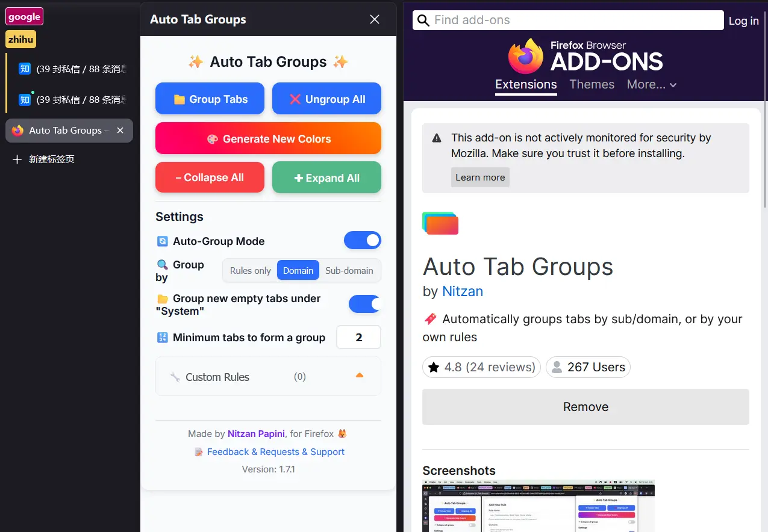This screenshot has width=768, height=532.
Task: Switch to the Themes tab
Action: [x=592, y=85]
